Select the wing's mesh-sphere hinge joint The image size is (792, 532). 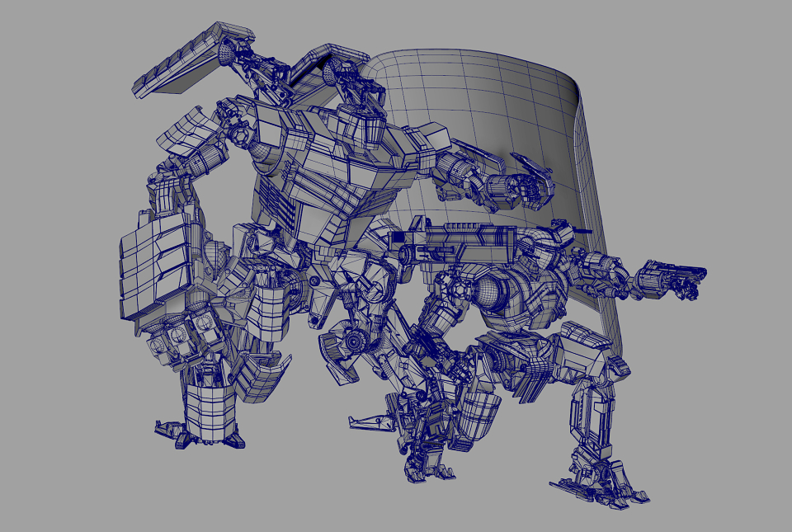pyautogui.click(x=229, y=52)
